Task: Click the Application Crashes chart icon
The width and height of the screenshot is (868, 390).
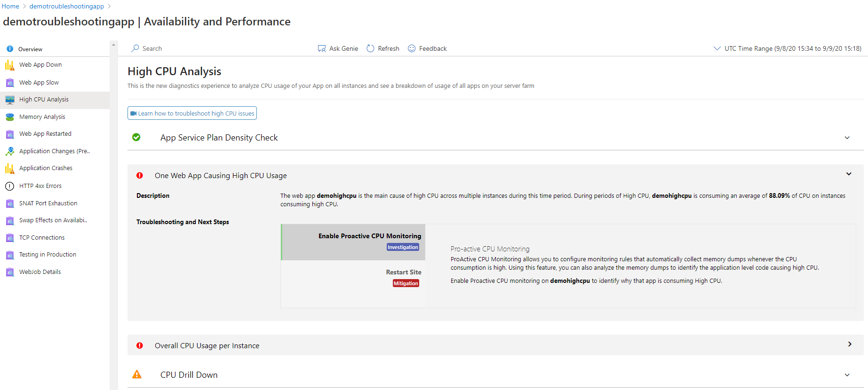Action: coord(10,168)
